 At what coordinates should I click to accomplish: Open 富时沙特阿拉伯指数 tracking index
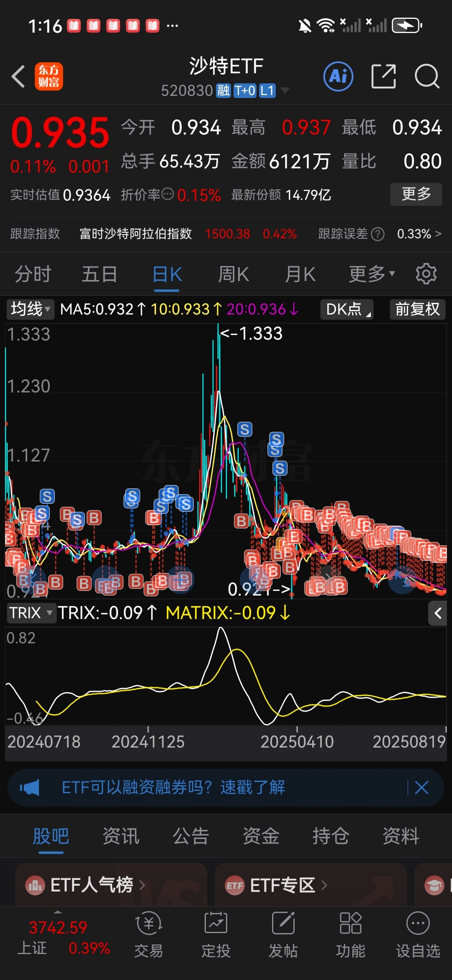tap(136, 234)
